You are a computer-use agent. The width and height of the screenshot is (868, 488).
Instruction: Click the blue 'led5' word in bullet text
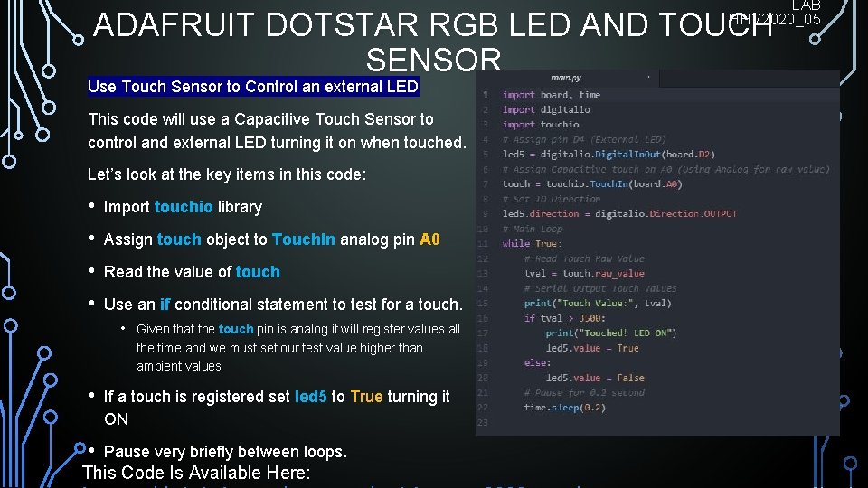pyautogui.click(x=310, y=397)
